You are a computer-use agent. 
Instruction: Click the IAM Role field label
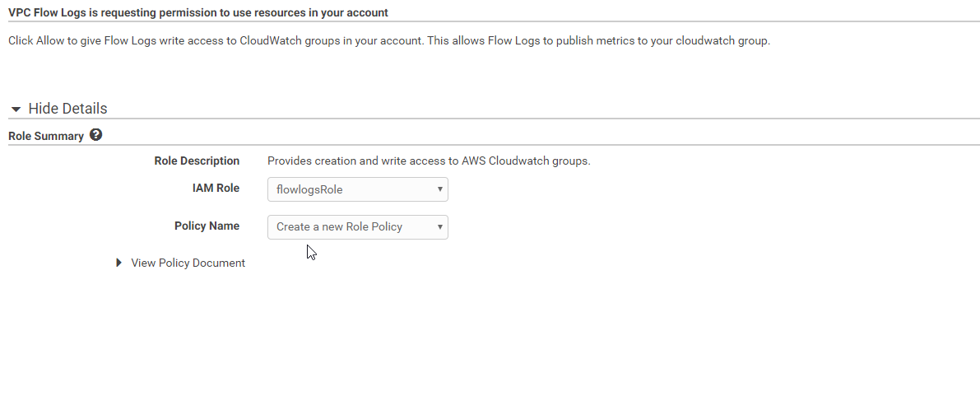pos(215,189)
